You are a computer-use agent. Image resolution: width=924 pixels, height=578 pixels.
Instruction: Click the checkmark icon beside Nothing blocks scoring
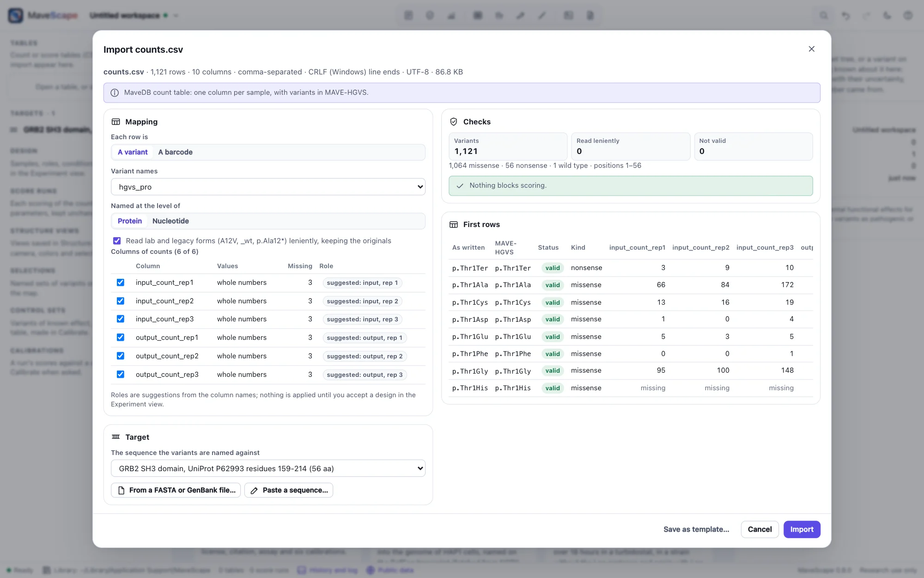[x=460, y=185]
